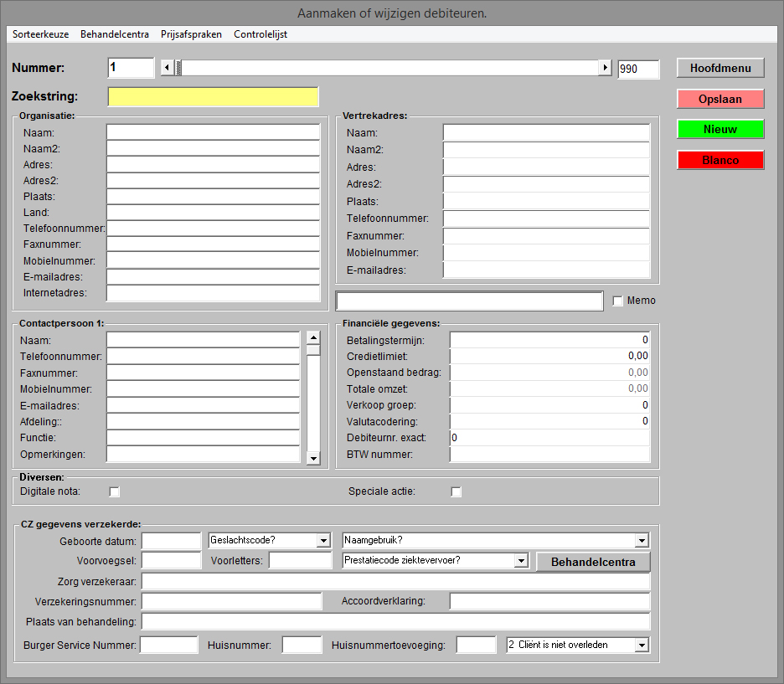Click the Organisatie Adres2 field
The width and height of the screenshot is (784, 684).
click(213, 180)
